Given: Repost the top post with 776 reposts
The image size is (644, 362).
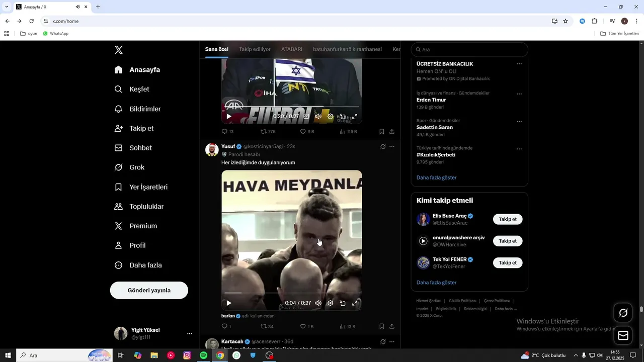Looking at the screenshot, I should (x=268, y=131).
